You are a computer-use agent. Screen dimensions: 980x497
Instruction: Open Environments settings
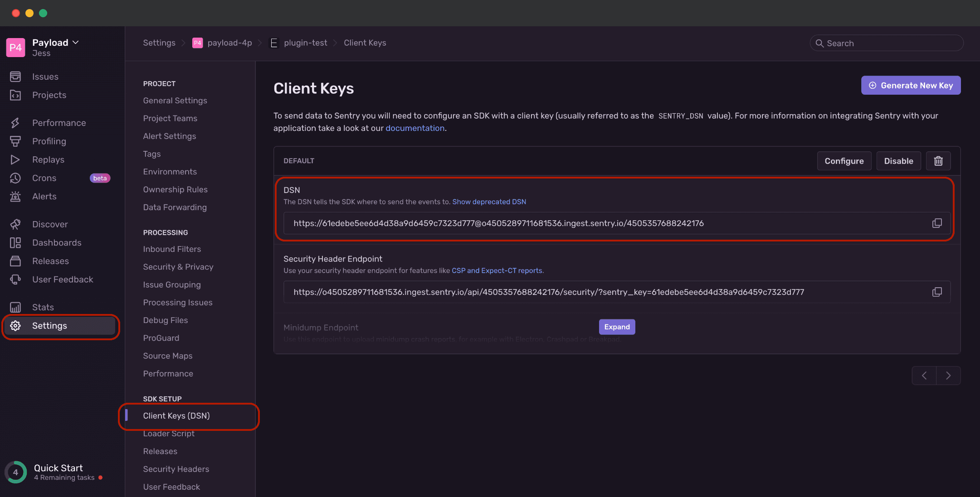pyautogui.click(x=170, y=172)
